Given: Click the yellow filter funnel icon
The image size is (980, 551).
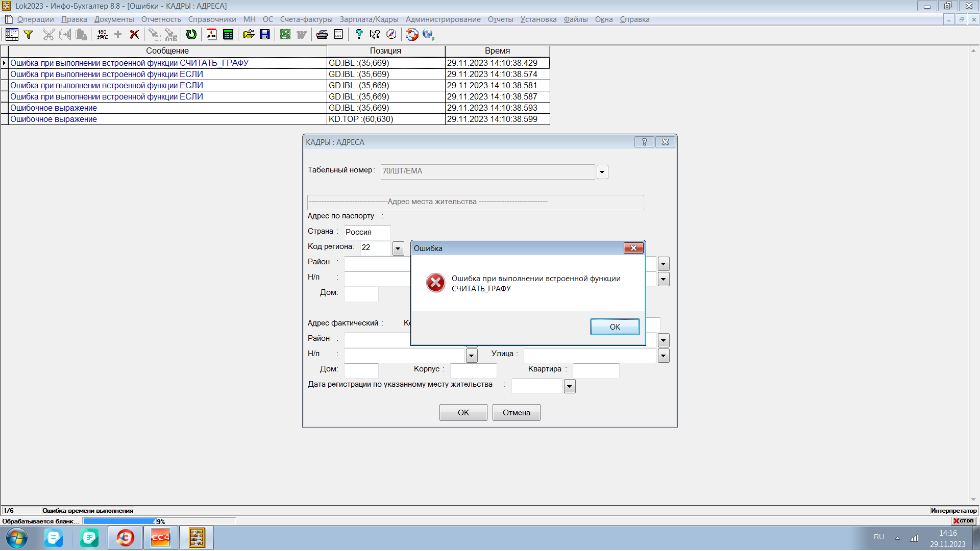Looking at the screenshot, I should click(29, 35).
